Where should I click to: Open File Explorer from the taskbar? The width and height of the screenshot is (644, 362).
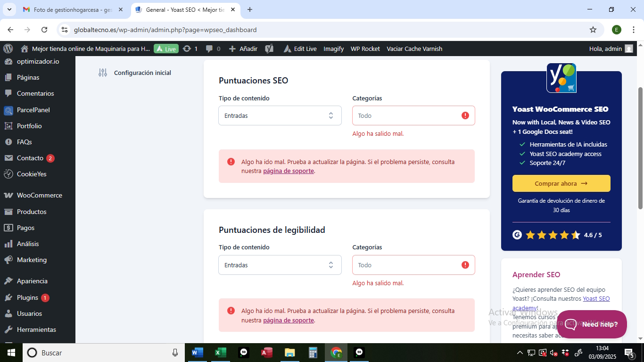290,353
